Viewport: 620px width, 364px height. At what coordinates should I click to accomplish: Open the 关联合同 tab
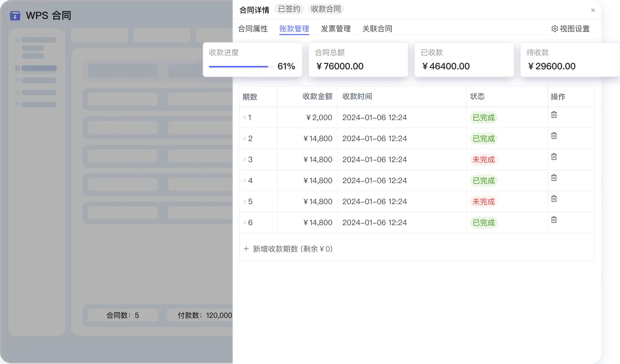[x=377, y=29]
